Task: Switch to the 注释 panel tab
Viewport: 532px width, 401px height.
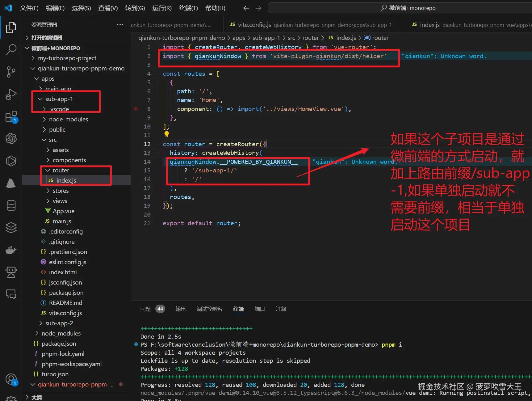Action: point(281,309)
